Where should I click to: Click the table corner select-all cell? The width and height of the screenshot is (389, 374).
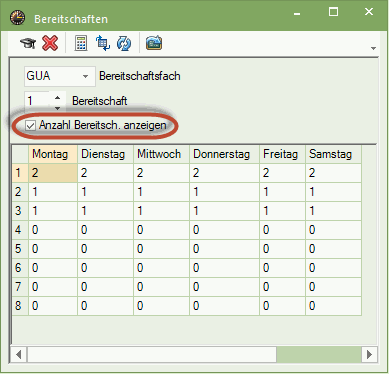20,154
